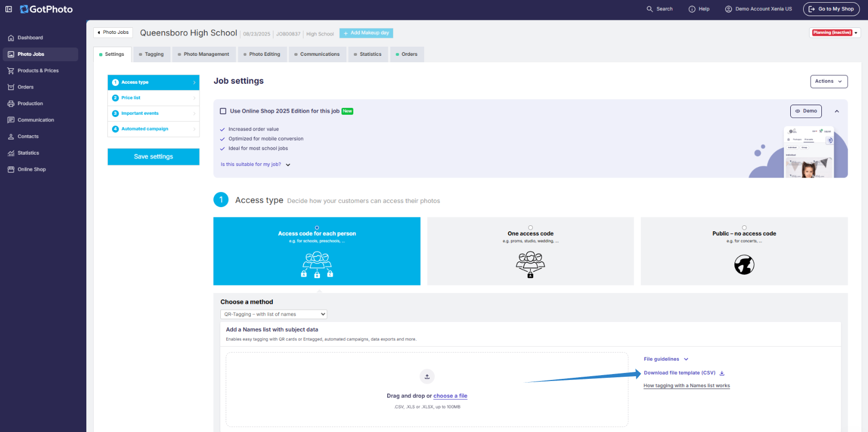
Task: Click the choose a file link
Action: tap(450, 396)
